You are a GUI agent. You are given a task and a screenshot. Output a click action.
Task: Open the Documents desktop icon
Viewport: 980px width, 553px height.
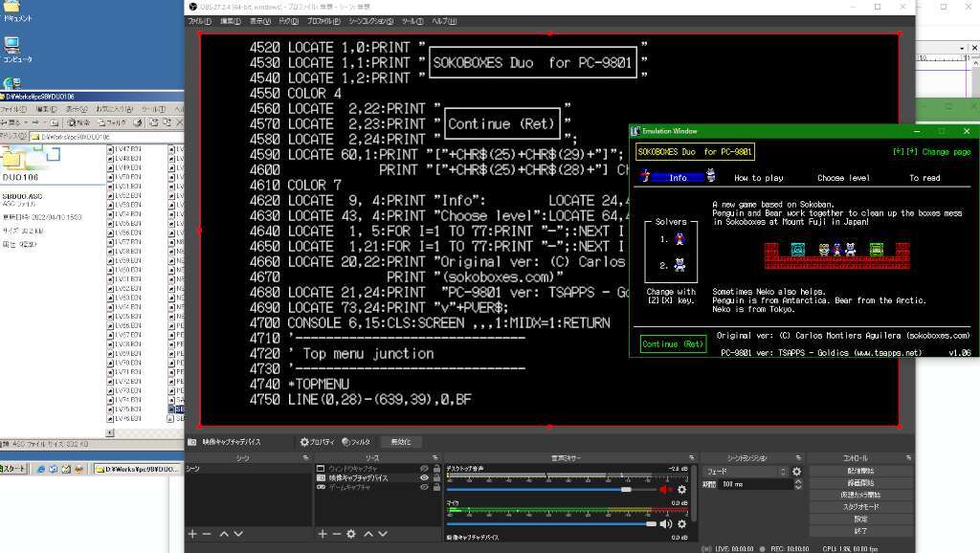(x=16, y=11)
